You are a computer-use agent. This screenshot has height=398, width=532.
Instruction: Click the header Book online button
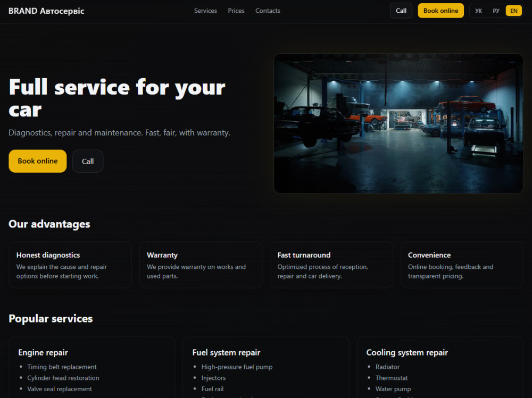pyautogui.click(x=440, y=11)
